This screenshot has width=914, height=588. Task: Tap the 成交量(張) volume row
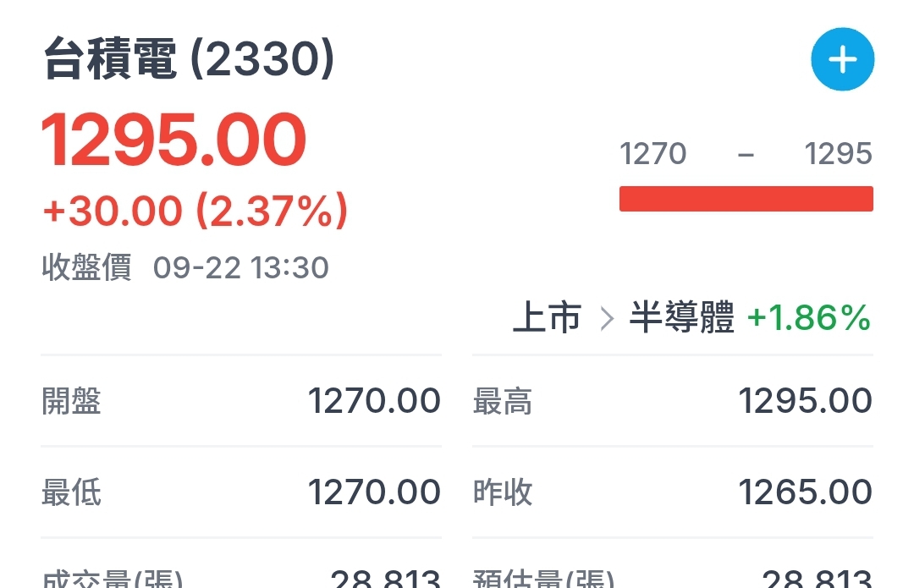[241, 577]
